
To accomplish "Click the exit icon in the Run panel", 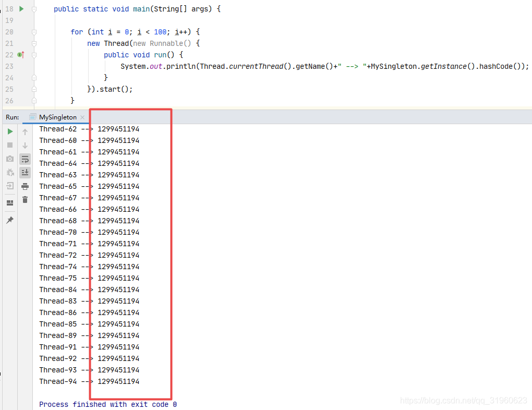I will [10, 186].
